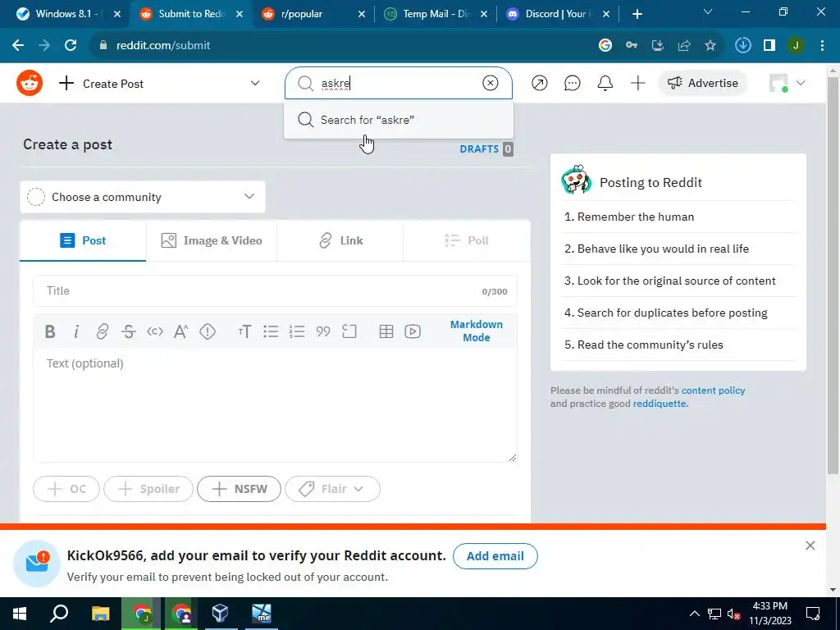Reload the page
This screenshot has width=840, height=630.
[71, 46]
